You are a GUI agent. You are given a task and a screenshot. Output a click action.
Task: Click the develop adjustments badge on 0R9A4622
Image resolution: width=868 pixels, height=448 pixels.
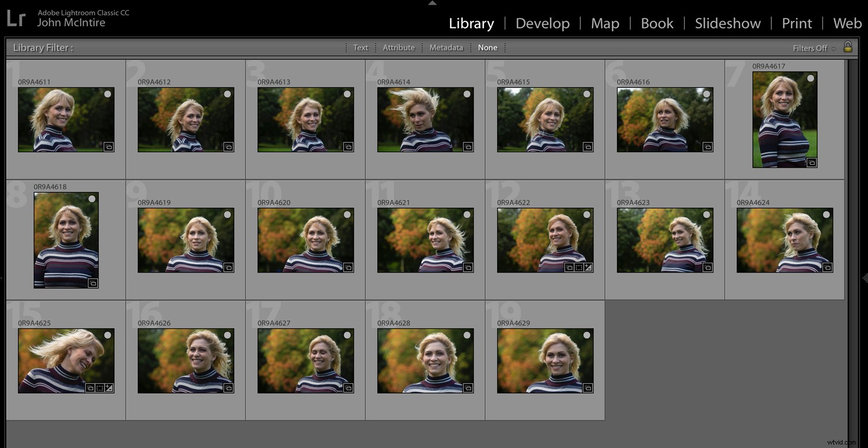coord(588,267)
